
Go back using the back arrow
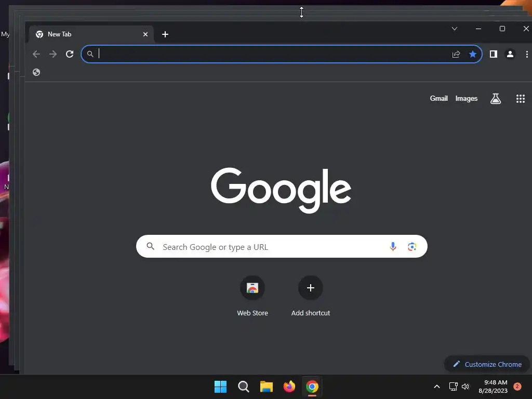click(36, 54)
